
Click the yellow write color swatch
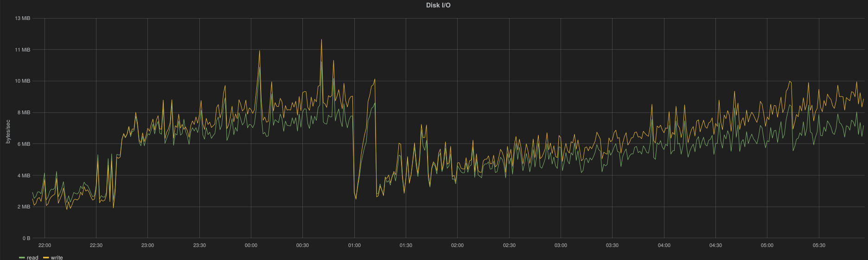coord(46,258)
